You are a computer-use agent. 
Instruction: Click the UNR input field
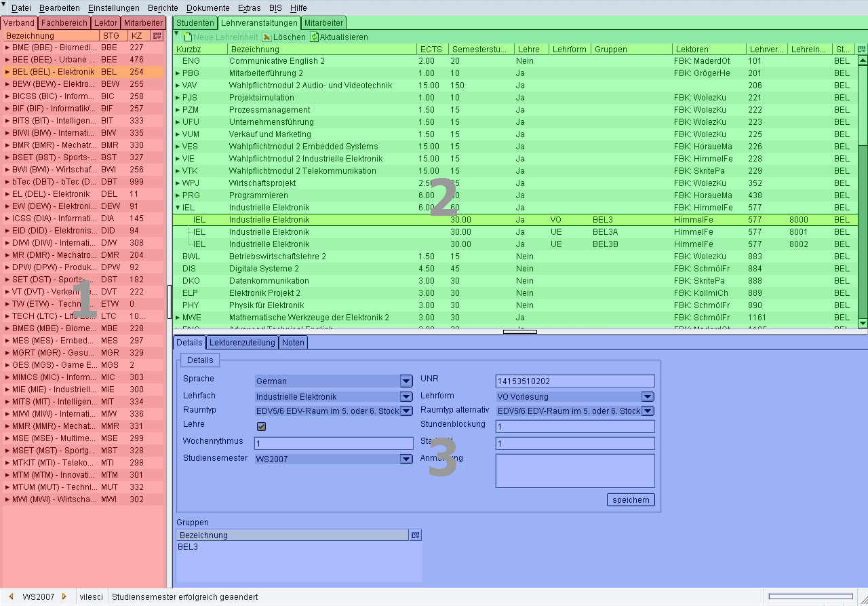pyautogui.click(x=575, y=381)
